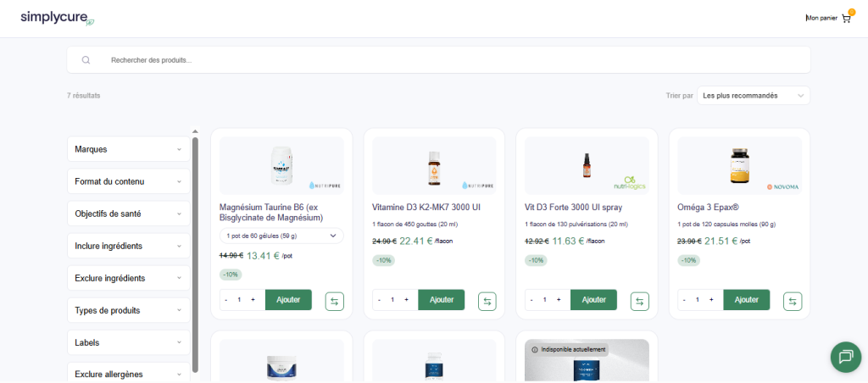This screenshot has height=383, width=868.
Task: Increase quantity for Magnésium Taurine B6
Action: point(253,300)
